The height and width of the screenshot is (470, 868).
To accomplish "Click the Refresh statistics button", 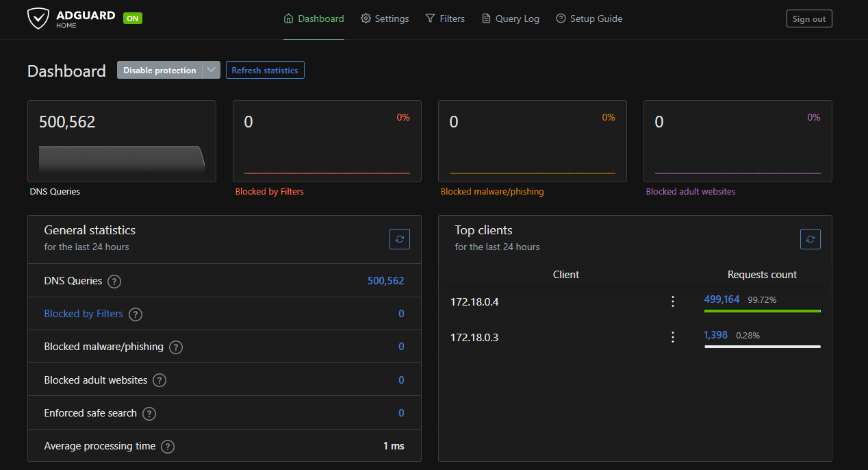I will tap(265, 70).
